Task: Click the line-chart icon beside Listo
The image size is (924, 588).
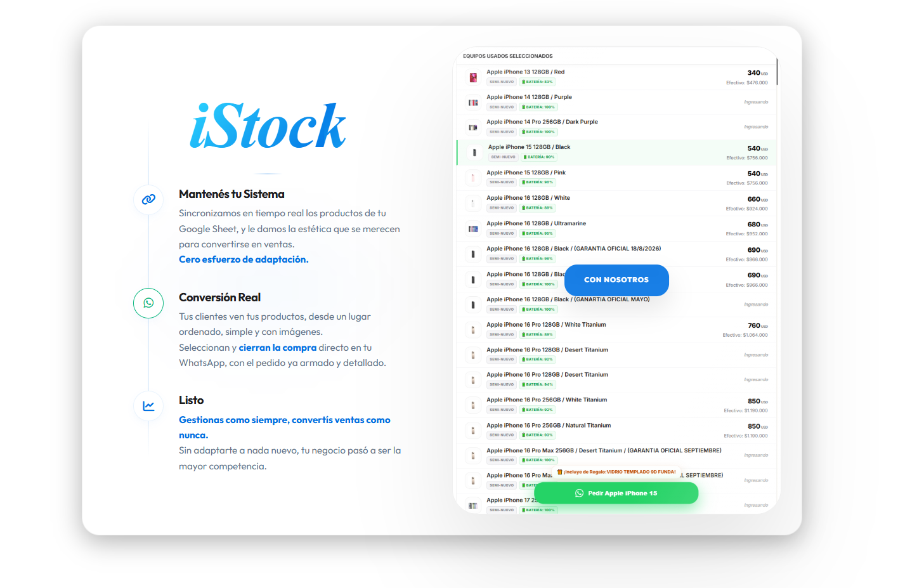Action: coord(148,406)
